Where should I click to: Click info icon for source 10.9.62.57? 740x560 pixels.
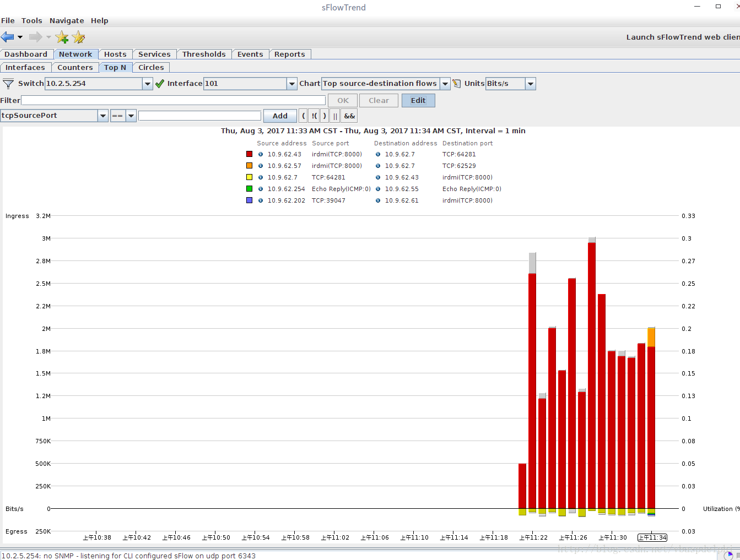tap(261, 166)
